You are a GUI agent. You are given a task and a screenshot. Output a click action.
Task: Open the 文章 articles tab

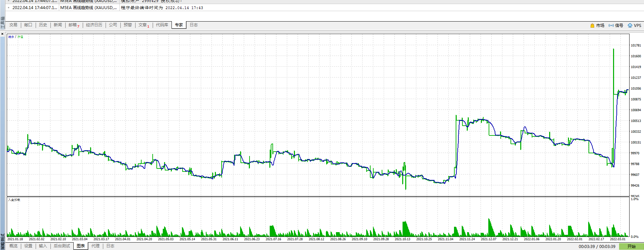144,25
